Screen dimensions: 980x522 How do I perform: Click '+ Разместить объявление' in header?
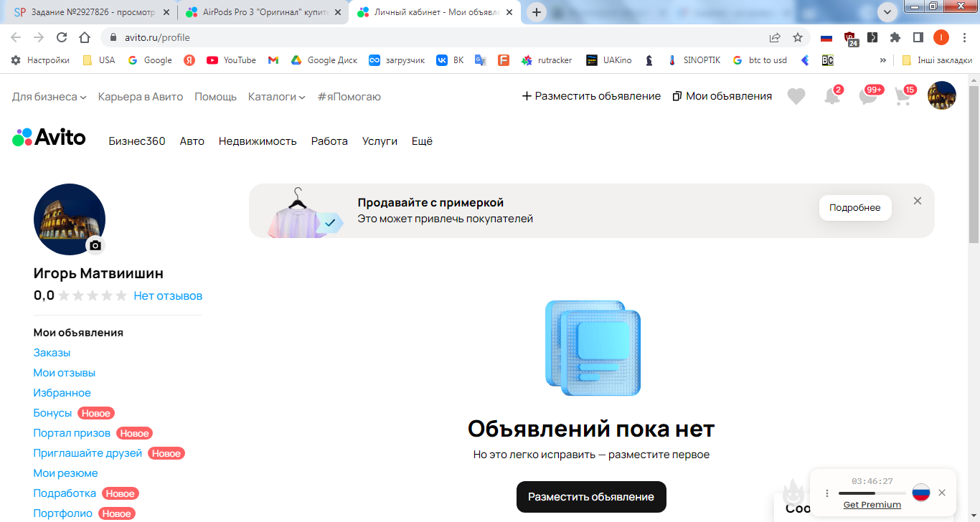tap(591, 96)
